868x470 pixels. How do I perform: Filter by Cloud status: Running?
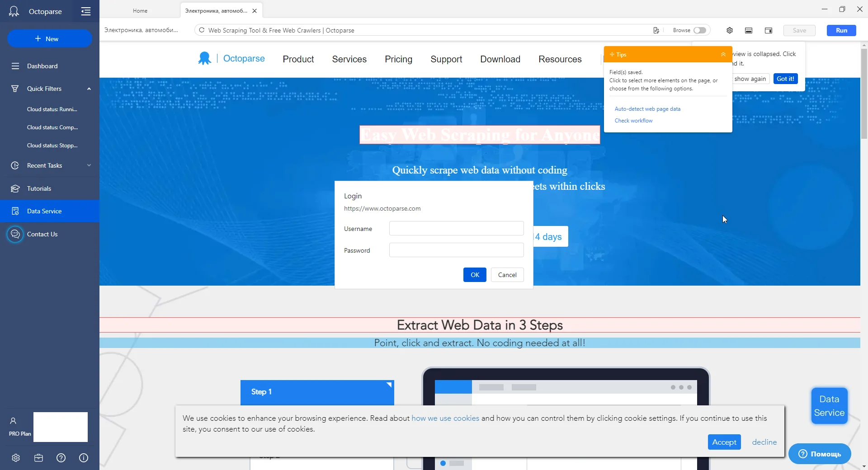point(52,109)
